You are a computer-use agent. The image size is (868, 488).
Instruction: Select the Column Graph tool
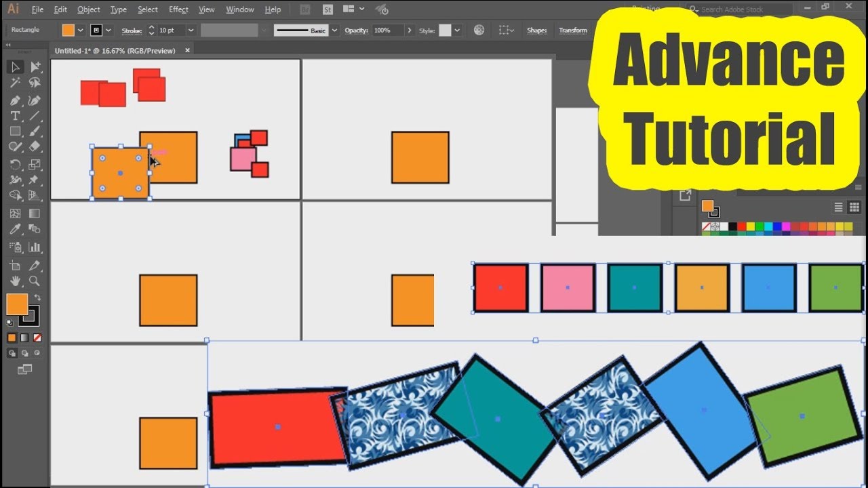[35, 247]
